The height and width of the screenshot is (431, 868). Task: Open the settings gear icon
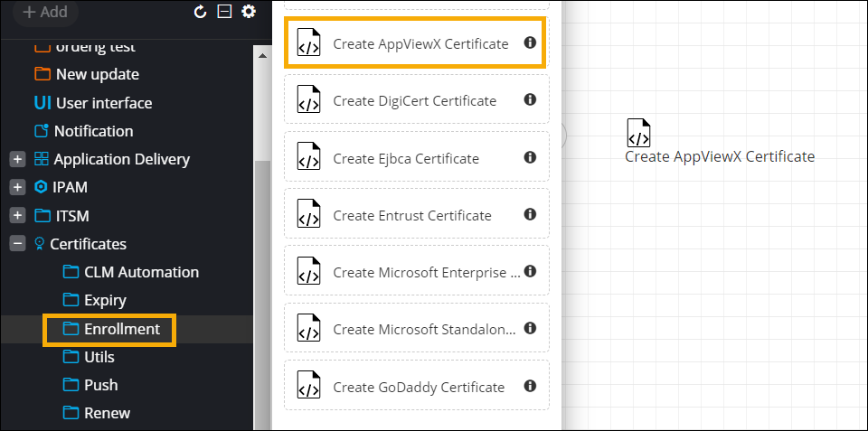click(x=249, y=12)
